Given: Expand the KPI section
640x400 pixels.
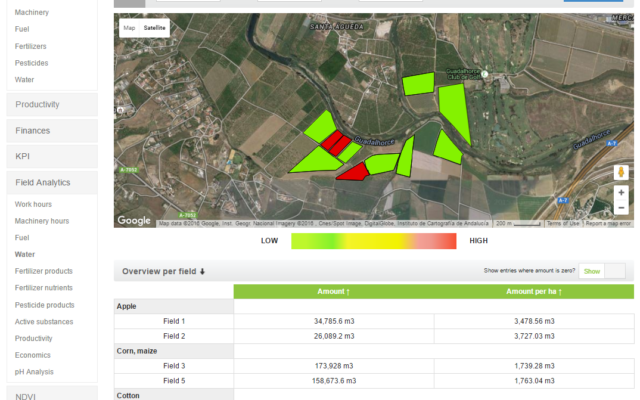Looking at the screenshot, I should (52, 156).
